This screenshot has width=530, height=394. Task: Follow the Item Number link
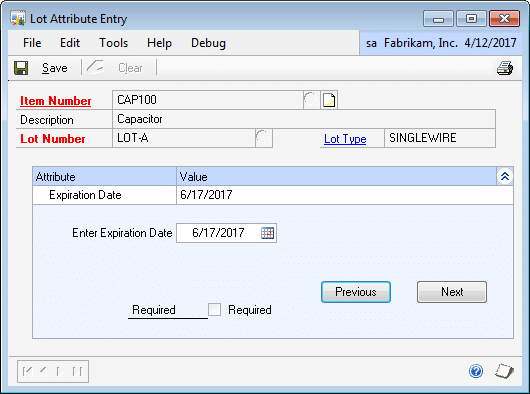pyautogui.click(x=55, y=101)
